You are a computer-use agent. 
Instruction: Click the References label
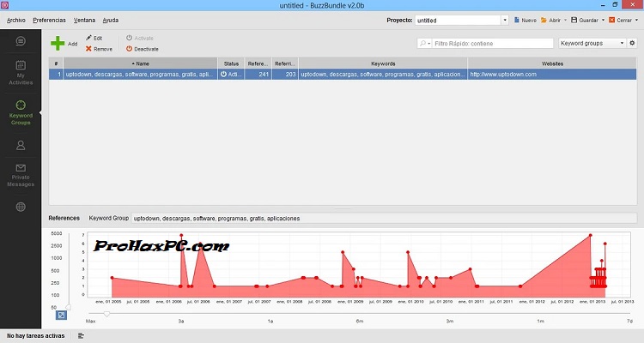coord(64,219)
